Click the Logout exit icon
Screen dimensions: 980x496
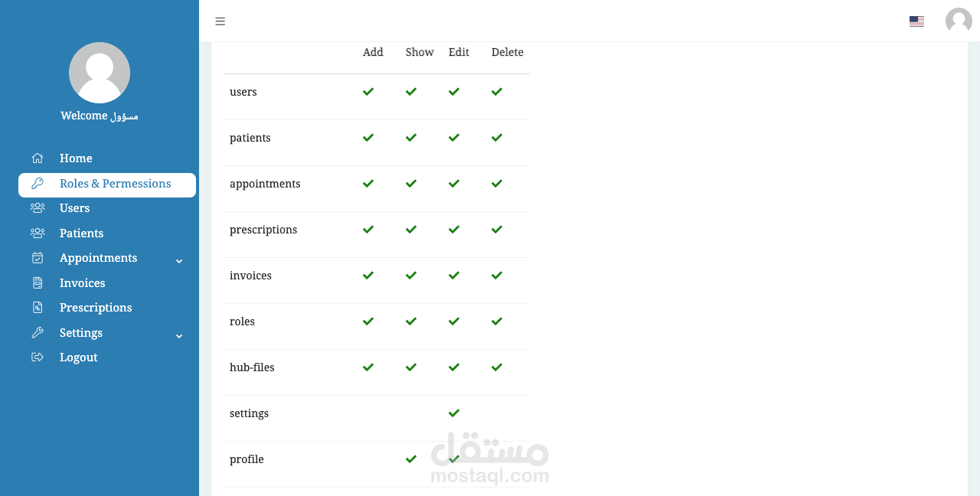(x=37, y=357)
